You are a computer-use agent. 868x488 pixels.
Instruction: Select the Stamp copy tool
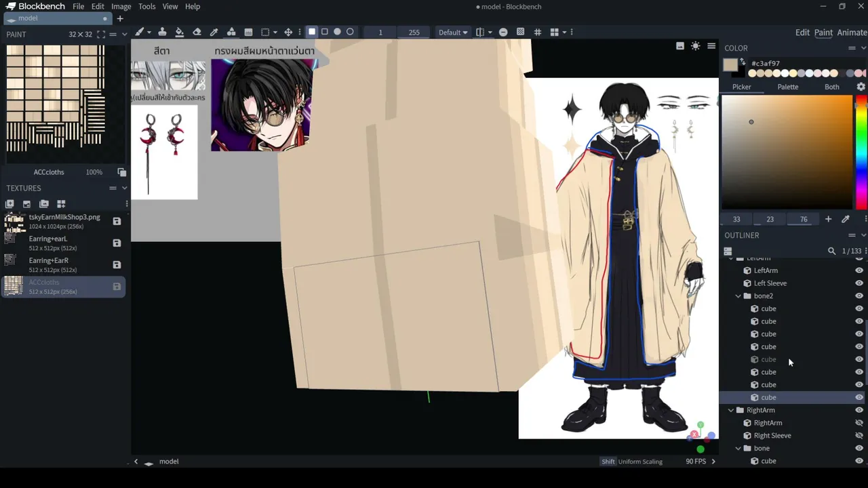(162, 32)
